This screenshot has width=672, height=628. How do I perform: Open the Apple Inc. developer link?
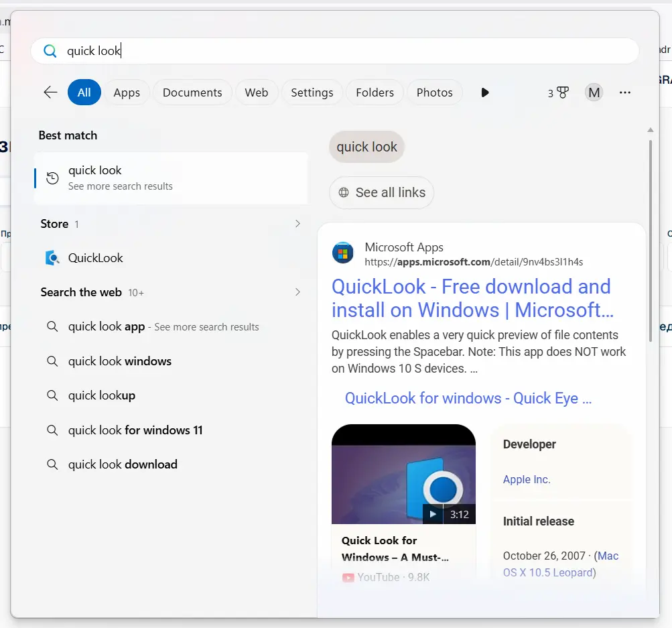(x=527, y=479)
